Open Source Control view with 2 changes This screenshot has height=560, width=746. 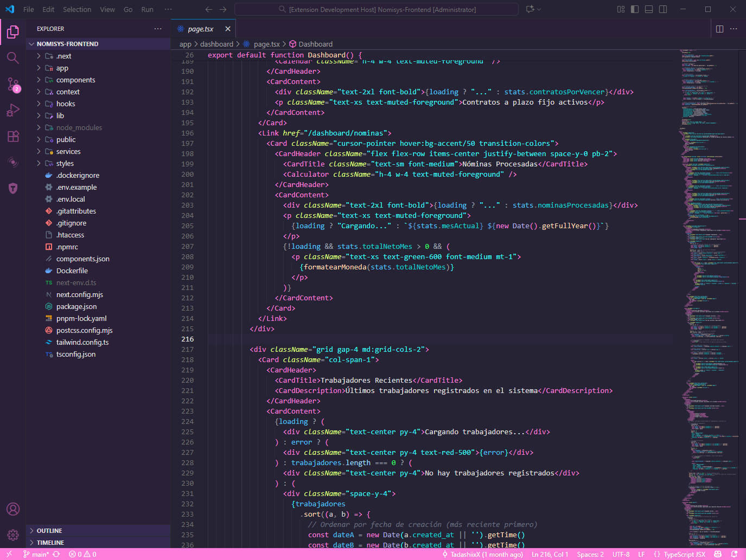click(x=13, y=84)
